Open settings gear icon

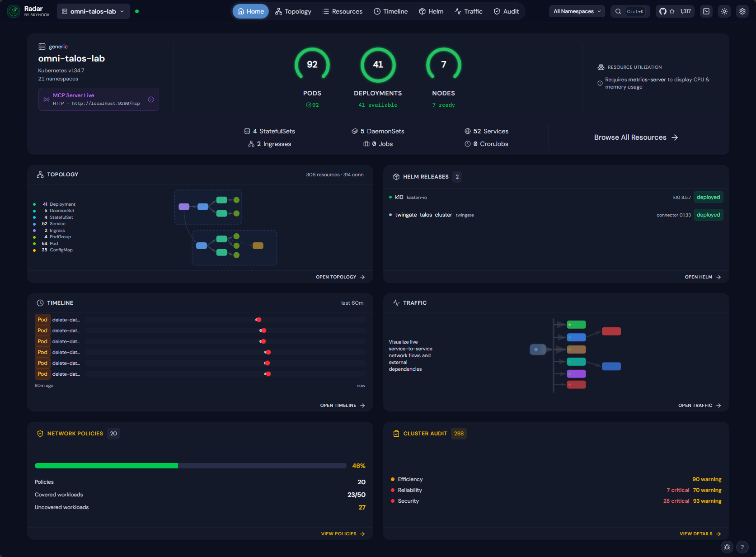(x=742, y=11)
